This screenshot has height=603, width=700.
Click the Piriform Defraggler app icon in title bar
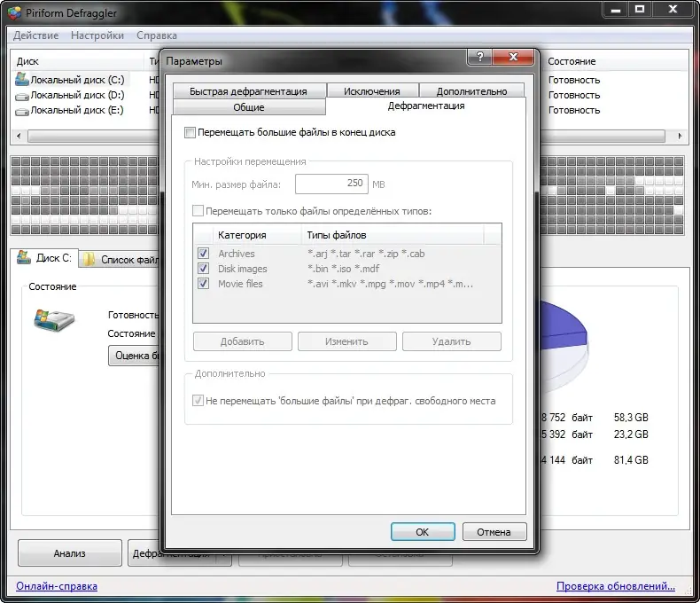coord(14,13)
